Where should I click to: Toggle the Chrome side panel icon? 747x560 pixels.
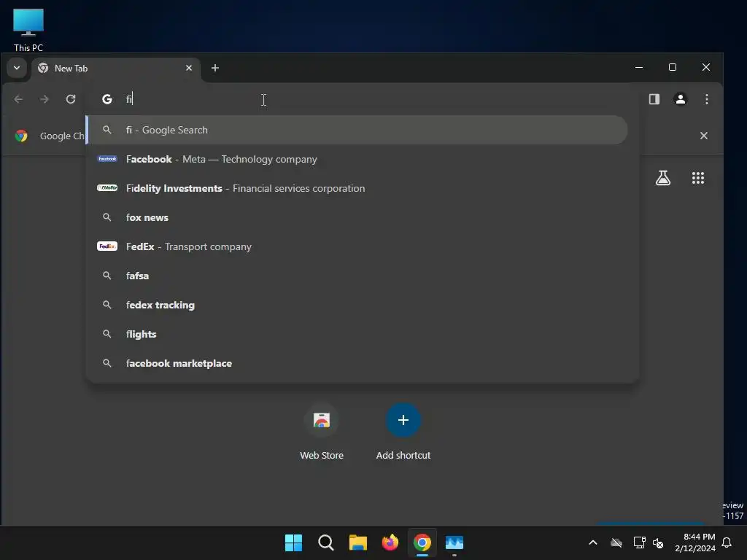point(654,99)
